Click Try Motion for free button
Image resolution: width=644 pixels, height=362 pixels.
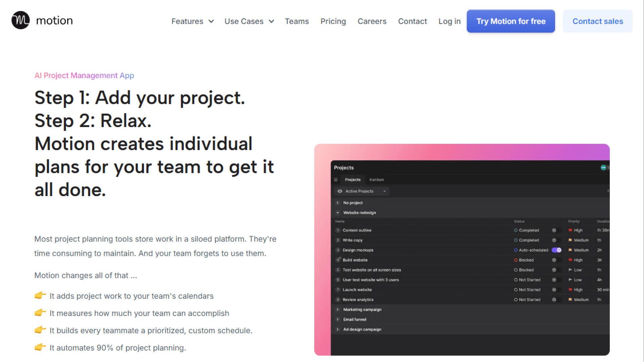coord(511,21)
